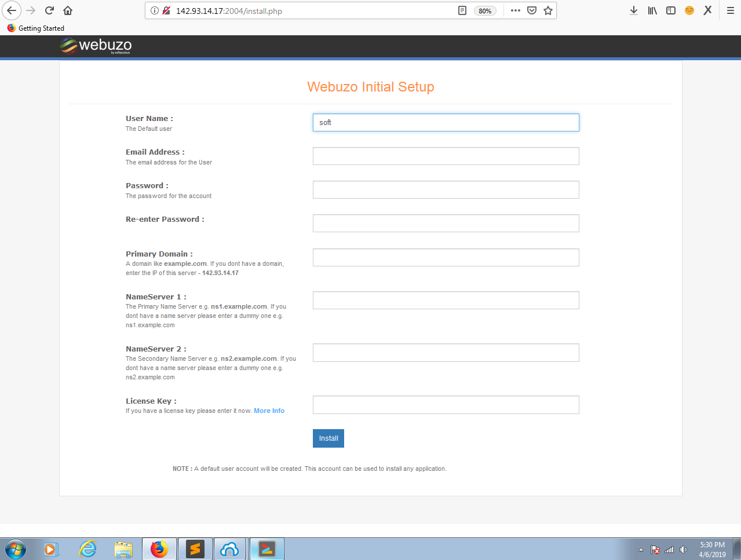Reload the page with the refresh icon
The height and width of the screenshot is (560, 741).
click(50, 10)
